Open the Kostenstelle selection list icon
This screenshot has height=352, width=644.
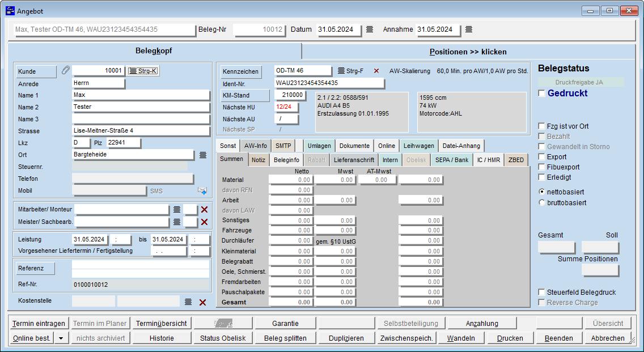tap(188, 302)
